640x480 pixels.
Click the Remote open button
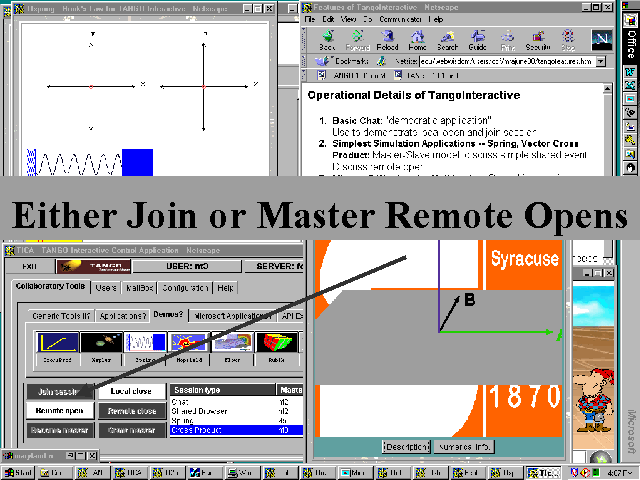(60, 411)
